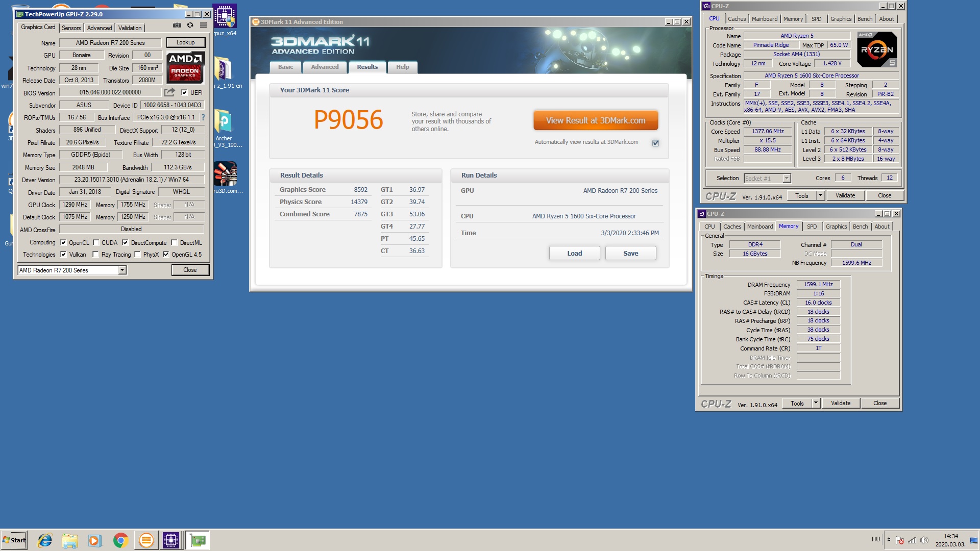Click the Action Center flag tray icon
The width and height of the screenshot is (980, 551).
900,540
